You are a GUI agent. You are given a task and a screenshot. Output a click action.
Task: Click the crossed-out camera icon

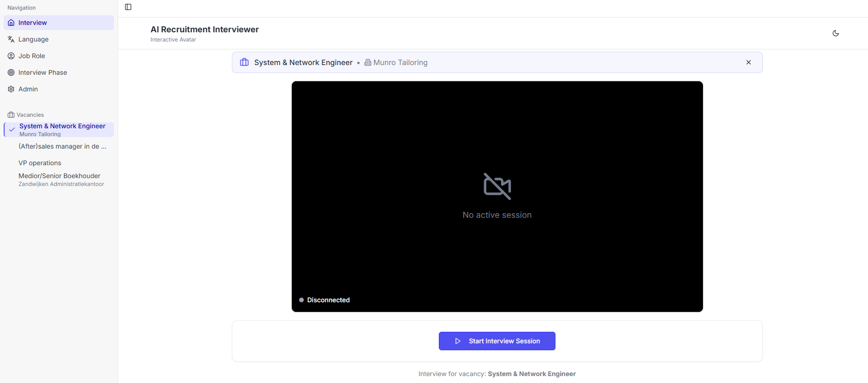(497, 186)
